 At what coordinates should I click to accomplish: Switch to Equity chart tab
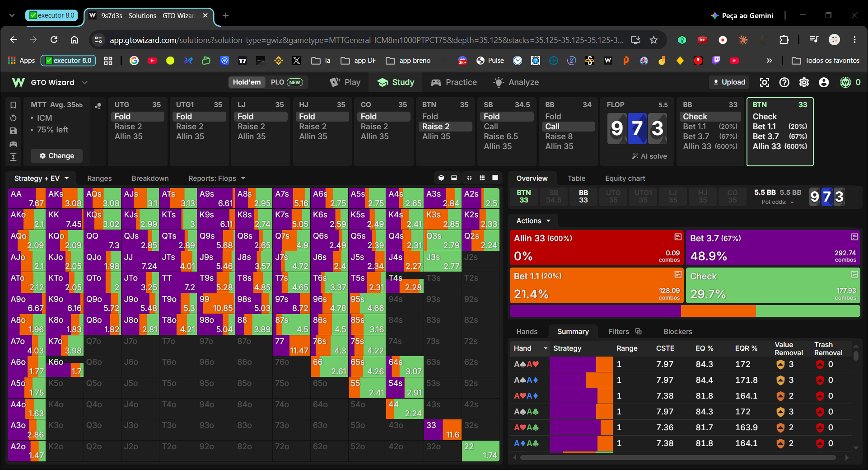click(x=625, y=179)
